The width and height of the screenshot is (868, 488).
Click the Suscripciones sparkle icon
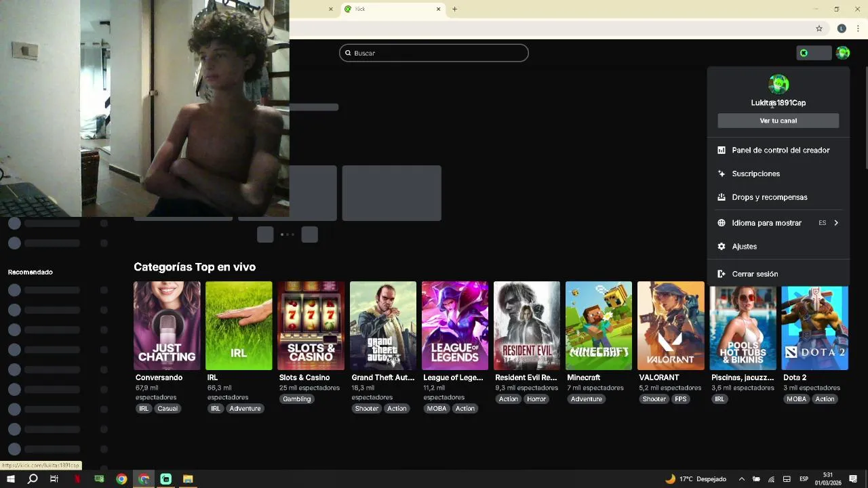(722, 174)
